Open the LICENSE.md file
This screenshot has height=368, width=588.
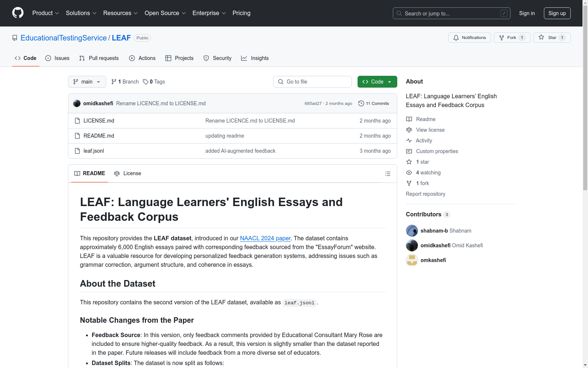pyautogui.click(x=99, y=121)
